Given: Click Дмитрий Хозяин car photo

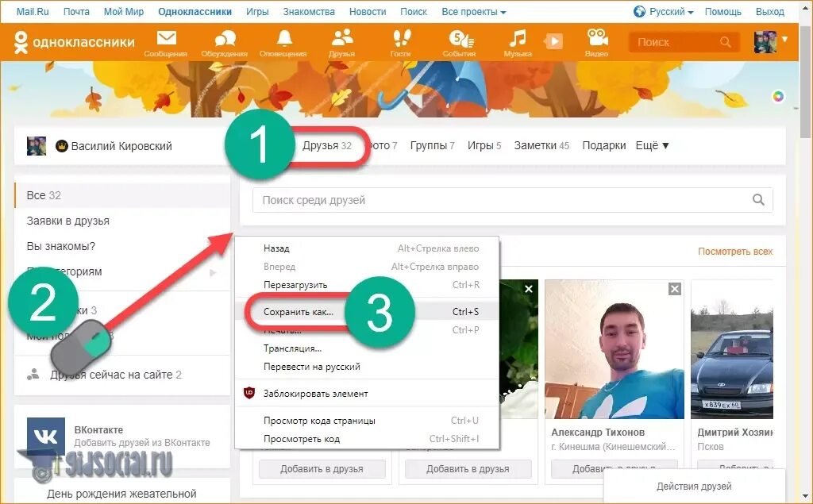Looking at the screenshot, I should coord(731,349).
